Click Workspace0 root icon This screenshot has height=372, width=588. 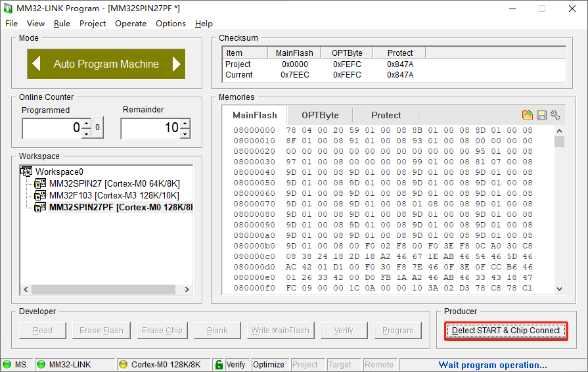coord(26,172)
